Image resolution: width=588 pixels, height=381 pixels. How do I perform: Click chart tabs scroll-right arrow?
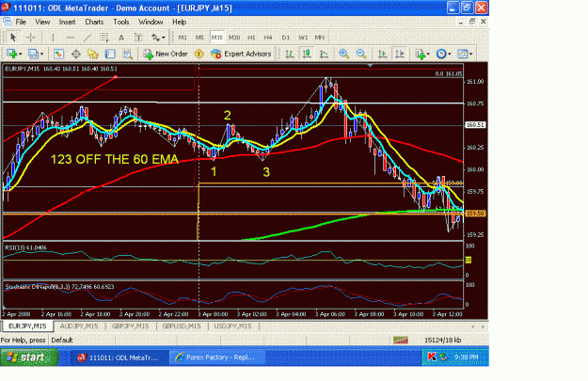pos(483,326)
